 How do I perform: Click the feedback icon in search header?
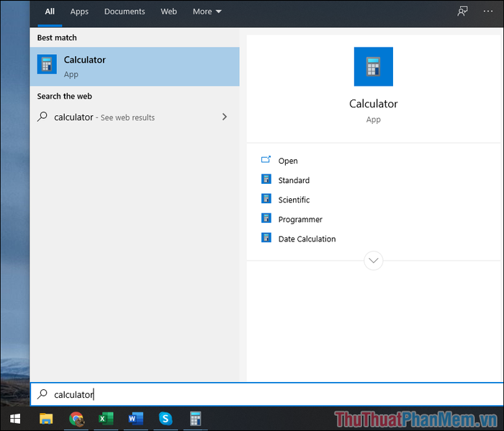coord(462,12)
